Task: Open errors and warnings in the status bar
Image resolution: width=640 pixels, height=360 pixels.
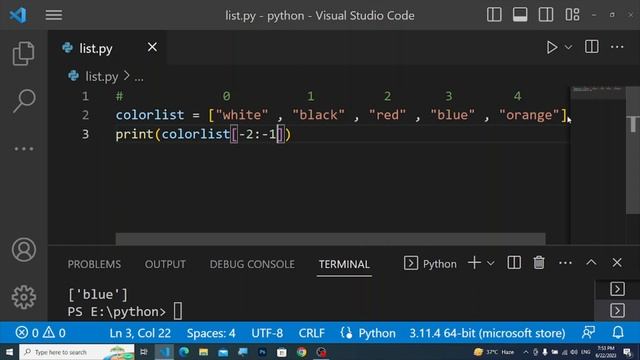Action: click(40, 333)
